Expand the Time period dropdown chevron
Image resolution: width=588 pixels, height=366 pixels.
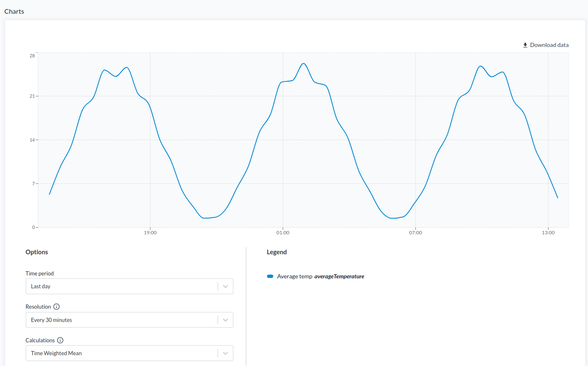coord(225,286)
